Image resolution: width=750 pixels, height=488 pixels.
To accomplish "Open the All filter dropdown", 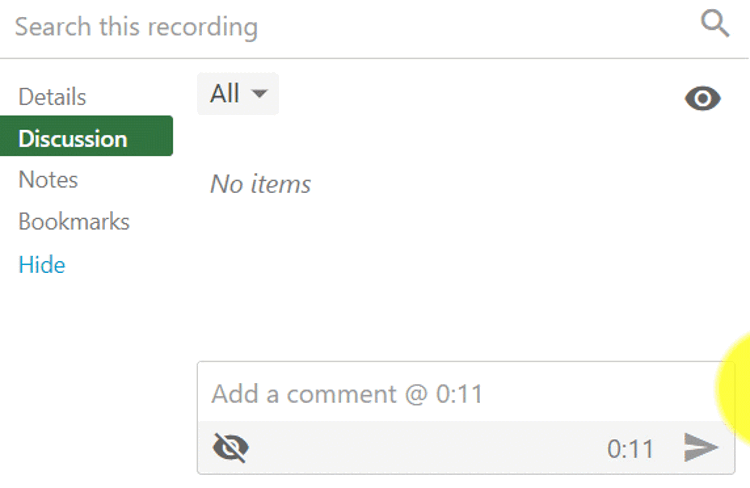I will click(238, 94).
